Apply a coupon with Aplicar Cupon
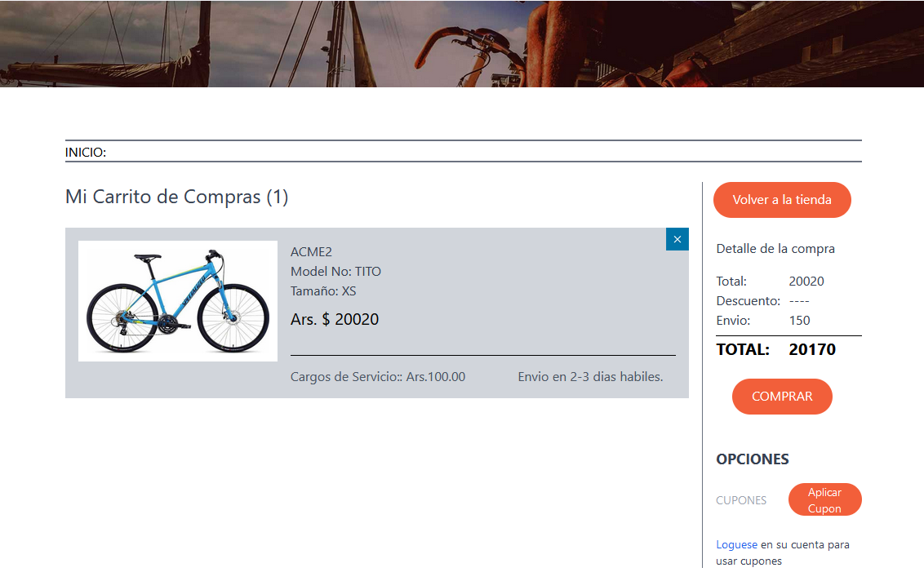This screenshot has width=924, height=581. click(824, 499)
